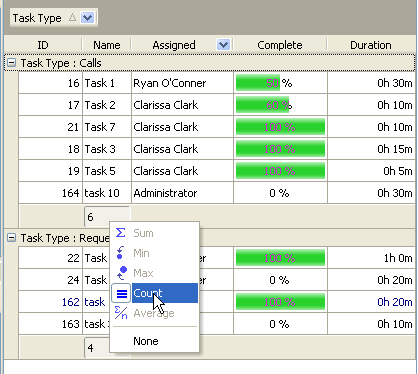The height and width of the screenshot is (374, 418).
Task: Pick the Max summary icon
Action: 122,273
